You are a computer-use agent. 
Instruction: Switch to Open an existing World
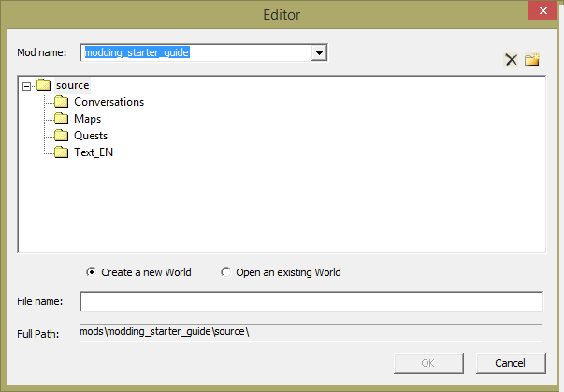tap(225, 272)
